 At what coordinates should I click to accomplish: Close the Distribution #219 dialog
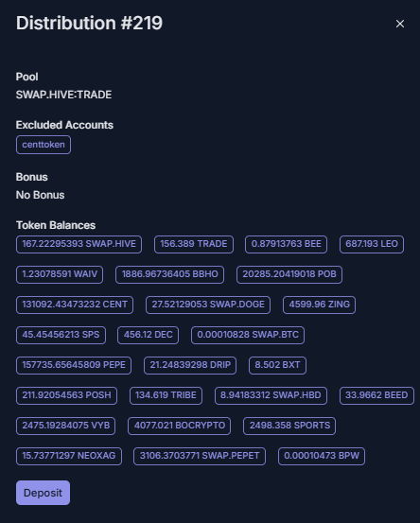[x=400, y=24]
